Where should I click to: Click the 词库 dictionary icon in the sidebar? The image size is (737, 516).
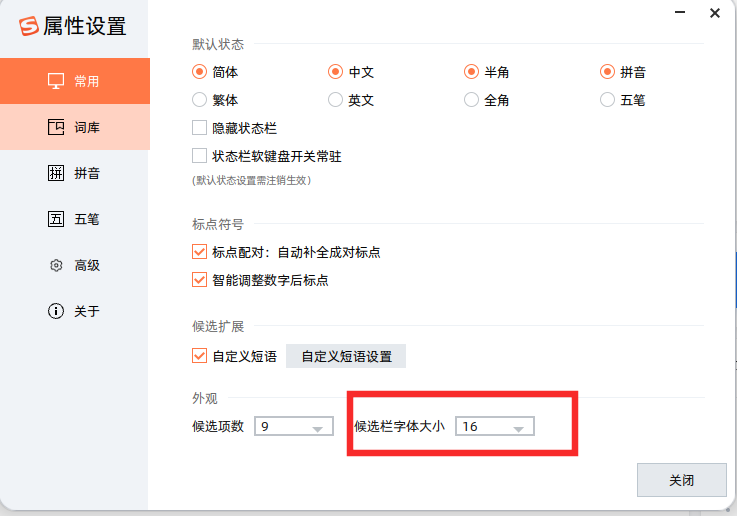[56, 127]
